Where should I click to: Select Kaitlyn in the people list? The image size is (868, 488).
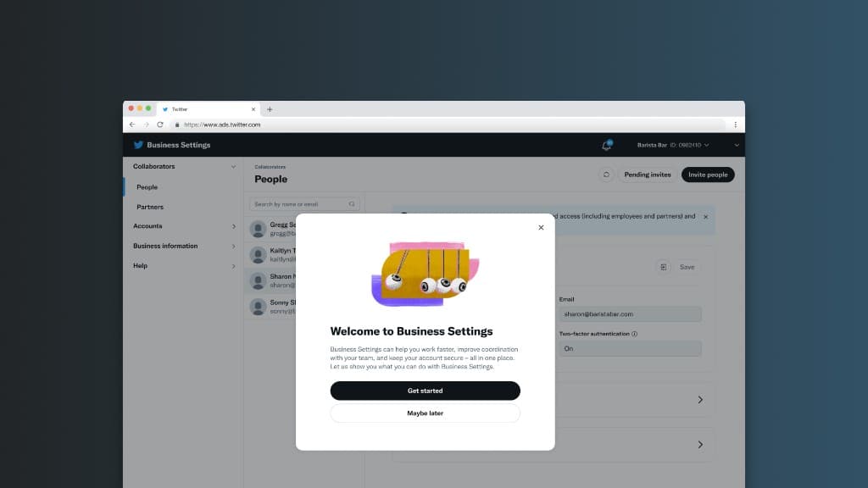click(x=272, y=254)
